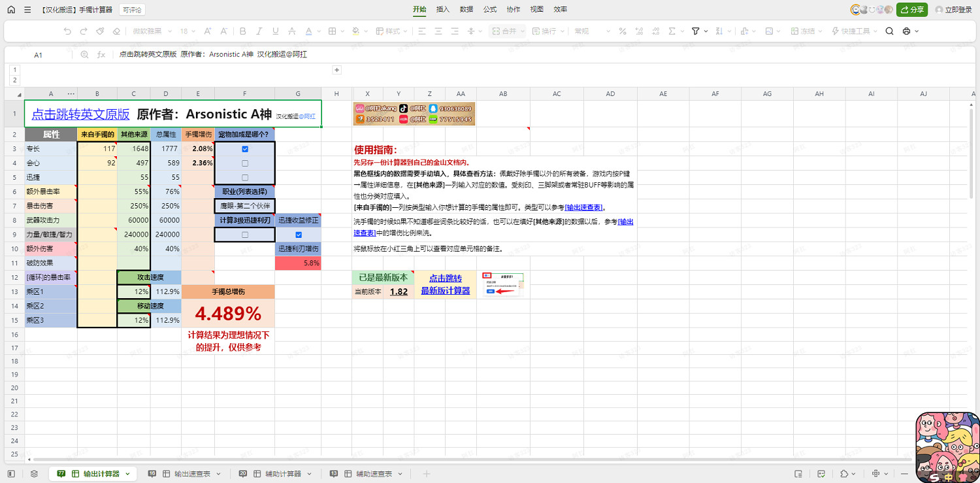Switch to the 插入 ribbon tab
The width and height of the screenshot is (980, 483).
pos(444,10)
